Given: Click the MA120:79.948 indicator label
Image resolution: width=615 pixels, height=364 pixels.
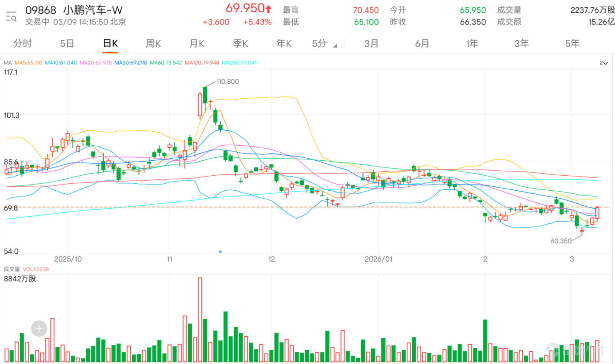Looking at the screenshot, I should [x=202, y=63].
